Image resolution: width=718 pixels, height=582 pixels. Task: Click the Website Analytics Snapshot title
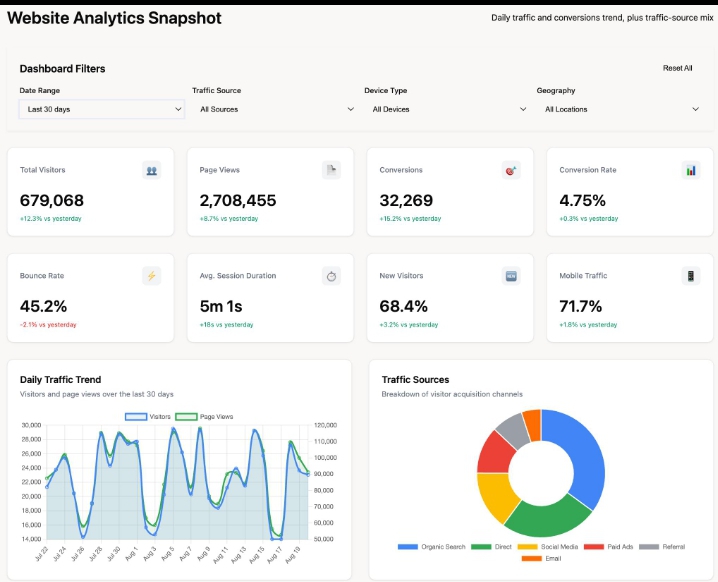(x=114, y=18)
